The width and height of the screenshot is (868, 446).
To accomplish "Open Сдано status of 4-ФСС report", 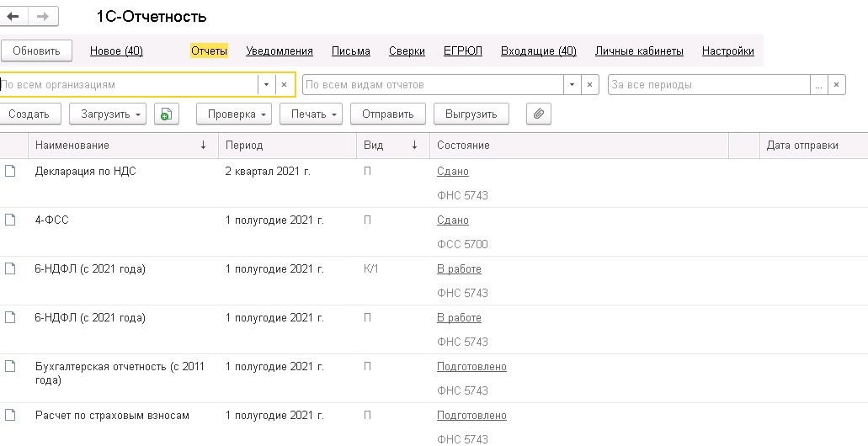I will coord(453,220).
